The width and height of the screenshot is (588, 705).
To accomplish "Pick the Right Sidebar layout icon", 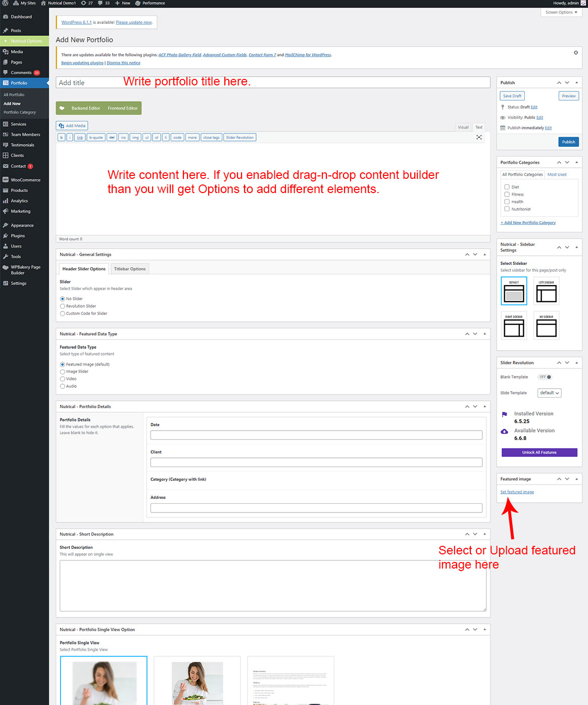I will 514,325.
